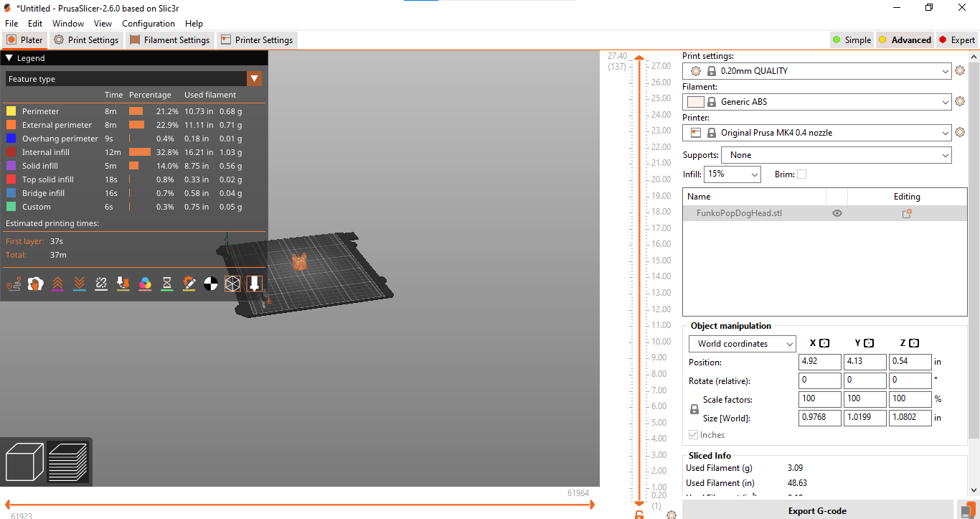Open Feature type view dropdown
This screenshot has width=980, height=519.
coord(133,79)
